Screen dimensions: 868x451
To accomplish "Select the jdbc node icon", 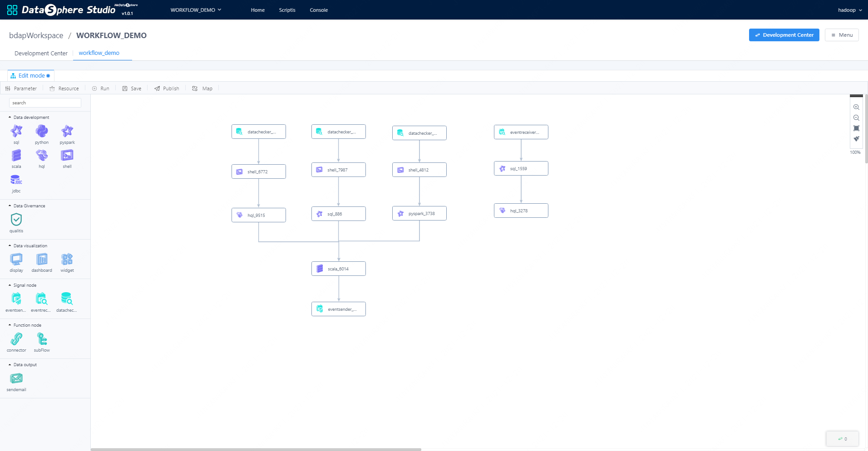I will click(16, 180).
